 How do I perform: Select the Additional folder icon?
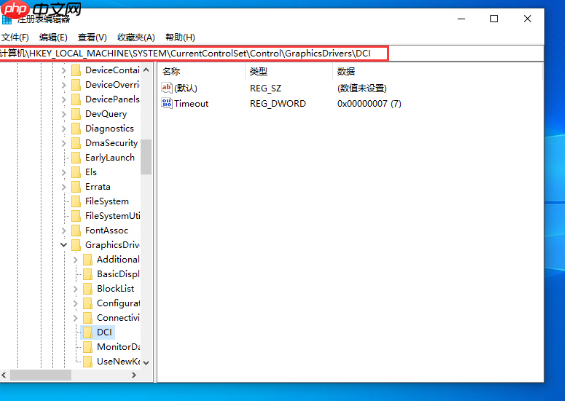(x=88, y=260)
